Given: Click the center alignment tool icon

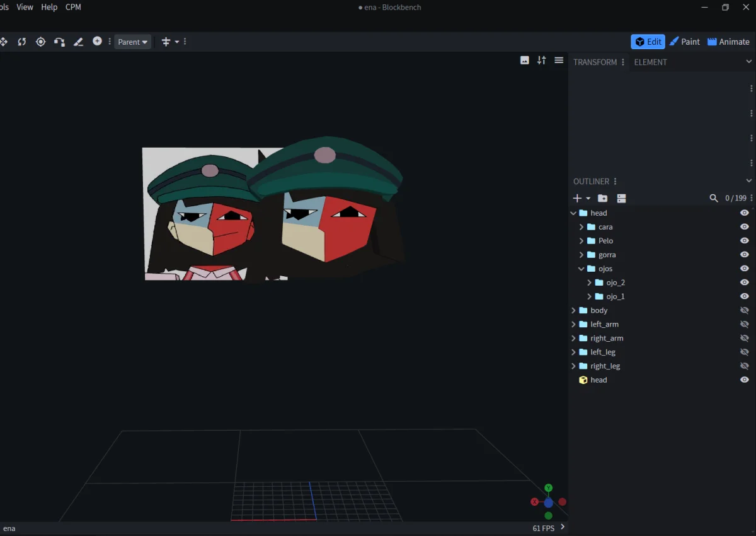Looking at the screenshot, I should 166,42.
